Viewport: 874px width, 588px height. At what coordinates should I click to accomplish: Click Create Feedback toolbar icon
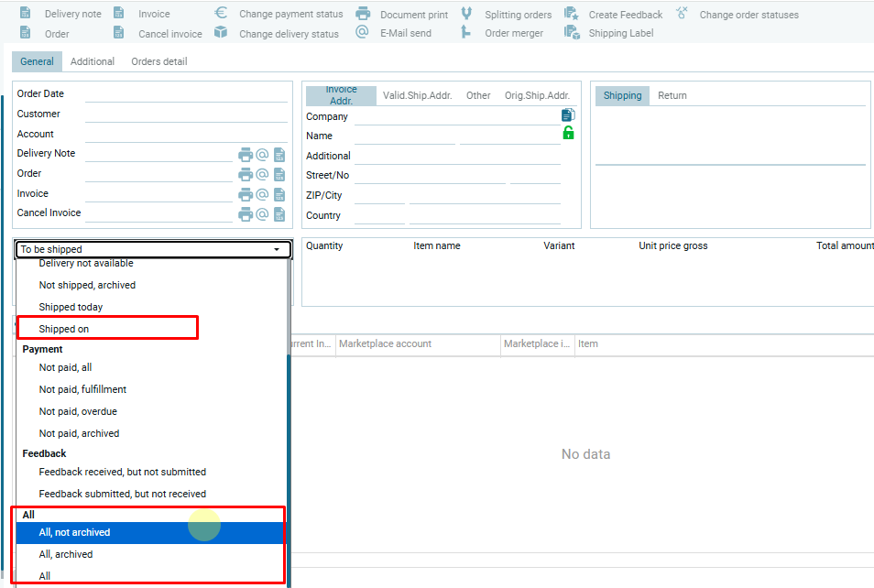(572, 14)
